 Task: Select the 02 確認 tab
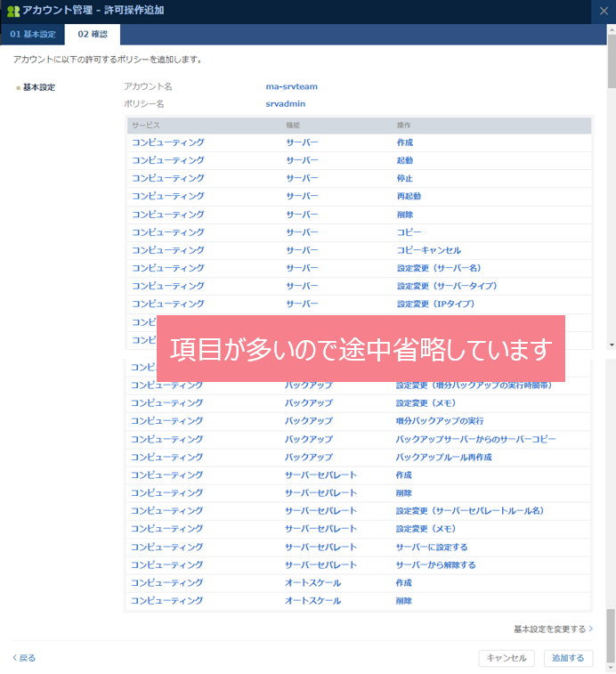point(93,35)
